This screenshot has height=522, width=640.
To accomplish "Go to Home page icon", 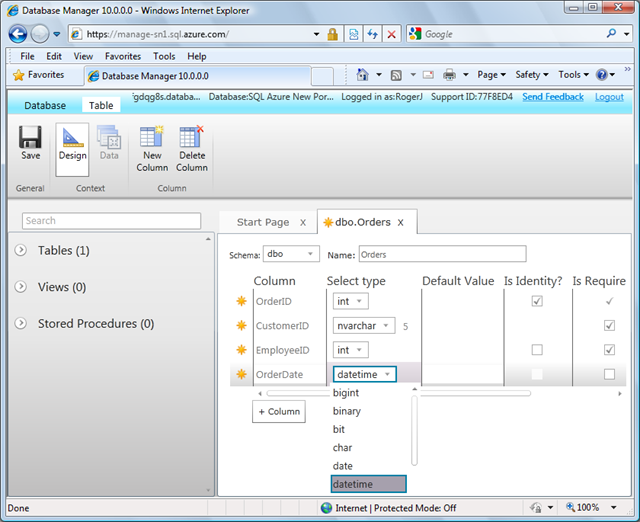I will pyautogui.click(x=362, y=75).
